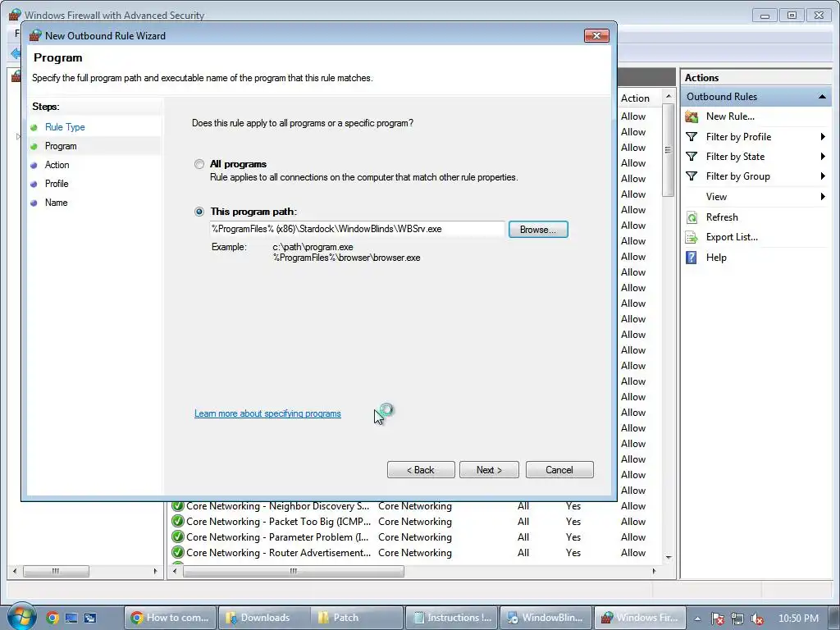Click the Help question mark icon

tap(692, 258)
